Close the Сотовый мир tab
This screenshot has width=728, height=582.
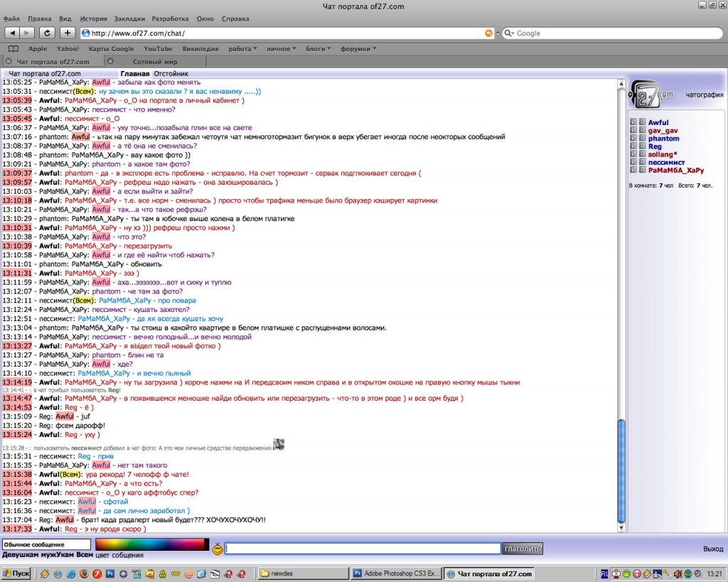[x=110, y=62]
